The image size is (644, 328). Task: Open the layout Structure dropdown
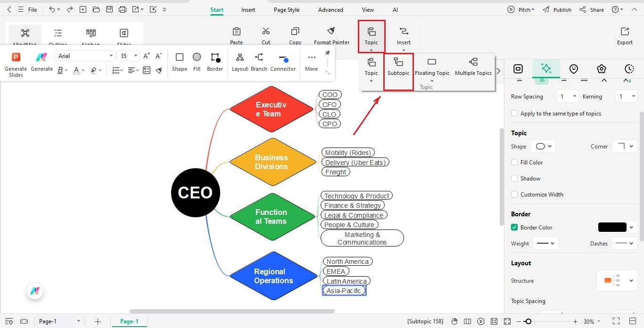click(x=617, y=280)
